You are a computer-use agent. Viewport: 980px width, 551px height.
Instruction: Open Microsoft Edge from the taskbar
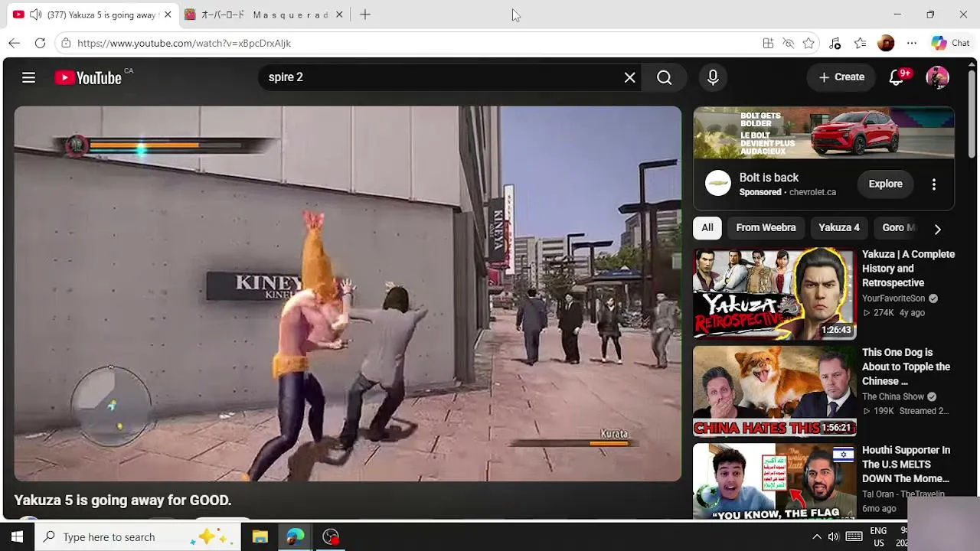[296, 536]
